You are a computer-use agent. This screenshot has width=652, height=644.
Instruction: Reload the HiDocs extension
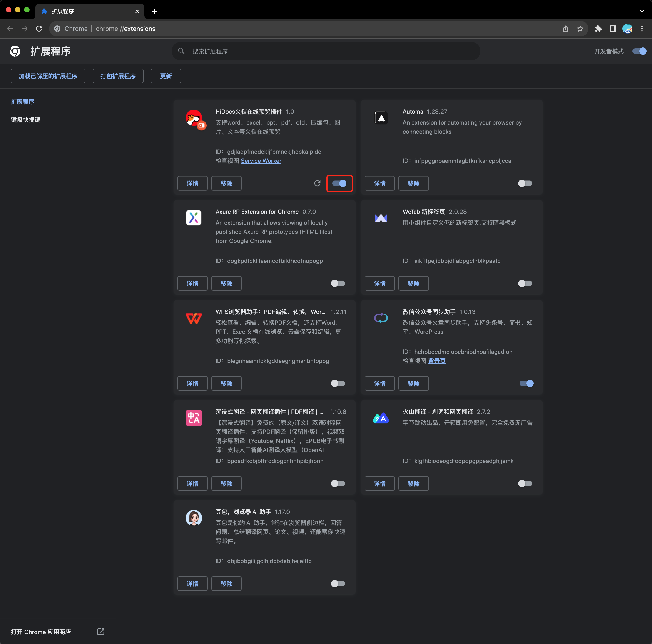pos(317,183)
